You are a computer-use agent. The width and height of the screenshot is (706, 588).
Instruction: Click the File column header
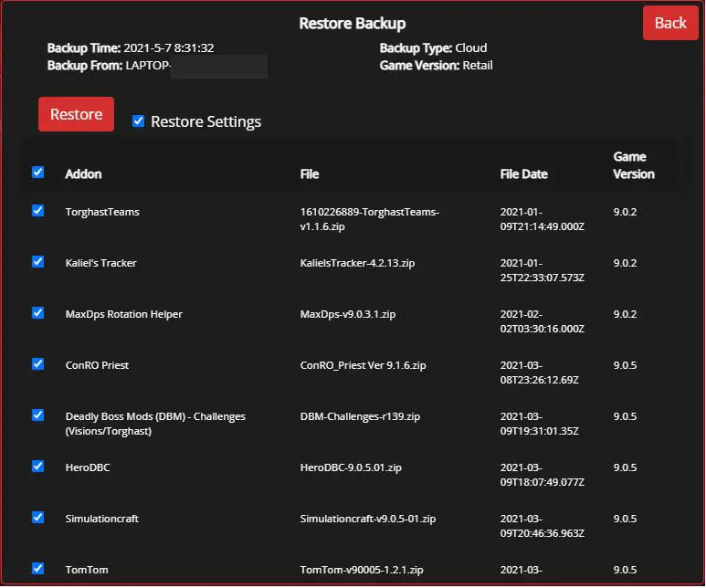click(x=310, y=174)
